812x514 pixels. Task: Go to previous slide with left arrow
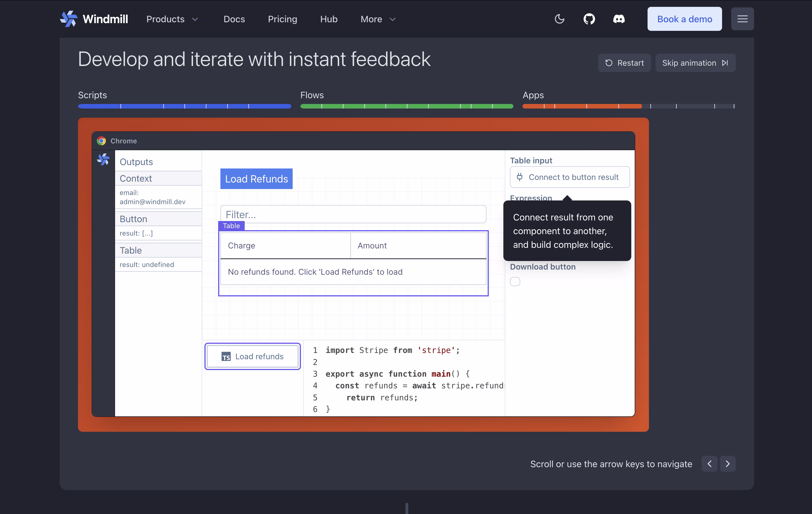tap(709, 464)
